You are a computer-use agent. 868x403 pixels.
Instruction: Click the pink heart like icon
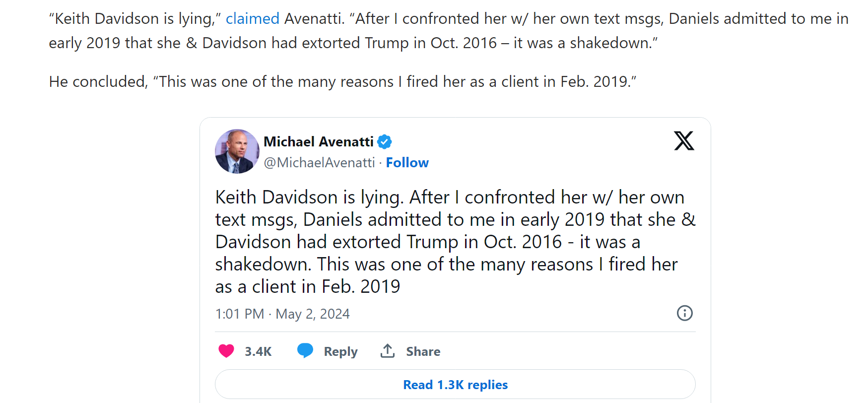[226, 351]
